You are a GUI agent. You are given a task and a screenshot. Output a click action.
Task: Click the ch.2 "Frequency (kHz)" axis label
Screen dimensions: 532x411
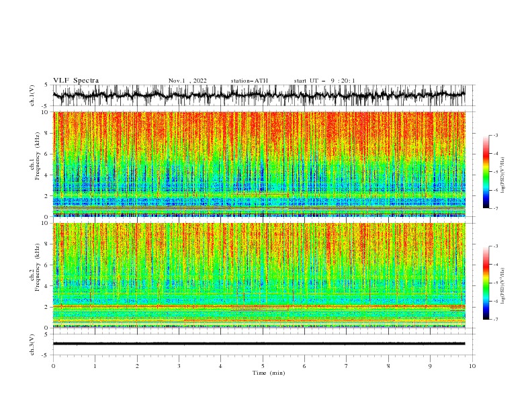pyautogui.click(x=38, y=267)
